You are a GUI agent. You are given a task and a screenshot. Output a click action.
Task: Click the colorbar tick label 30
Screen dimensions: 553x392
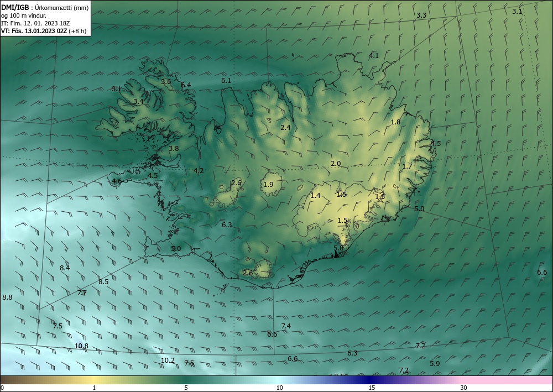coord(463,388)
